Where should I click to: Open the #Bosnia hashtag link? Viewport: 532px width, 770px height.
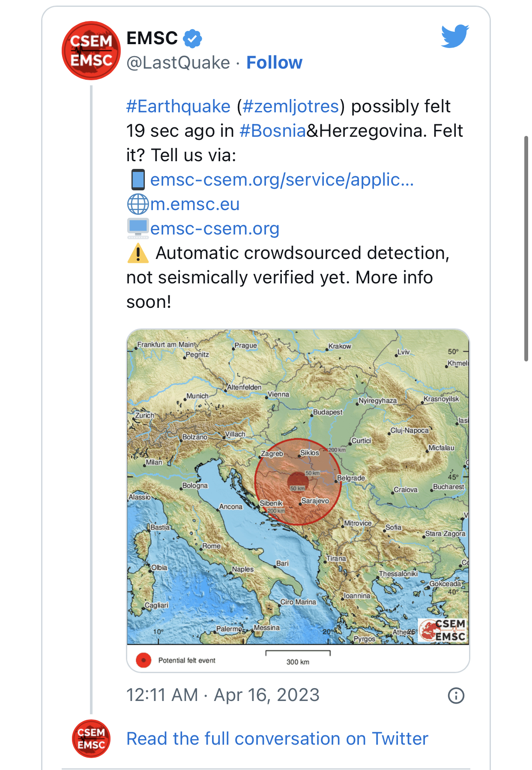273,131
